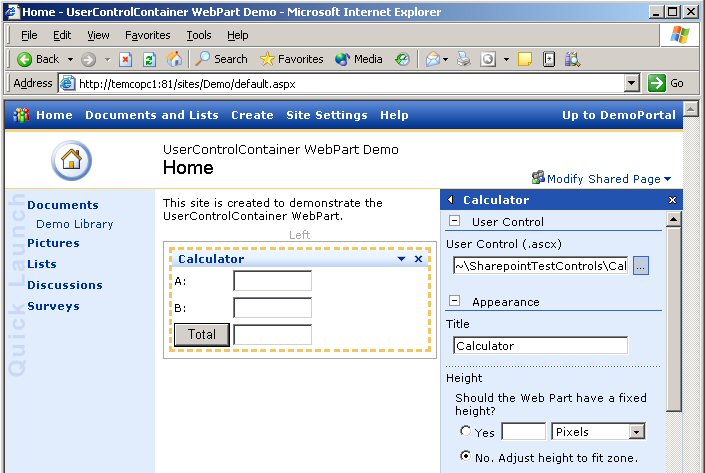The height and width of the screenshot is (473, 705).
Task: Stop page loading with Stop icon
Action: [x=125, y=59]
